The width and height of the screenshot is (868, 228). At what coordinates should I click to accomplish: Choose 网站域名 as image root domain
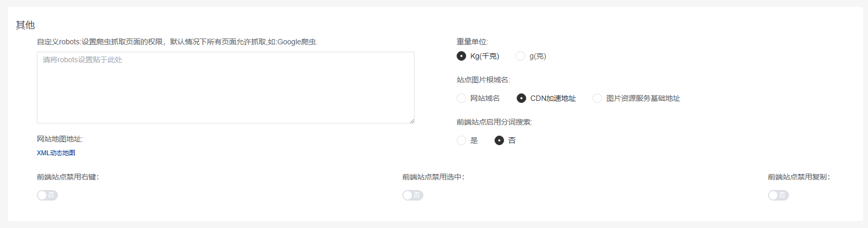pos(461,98)
